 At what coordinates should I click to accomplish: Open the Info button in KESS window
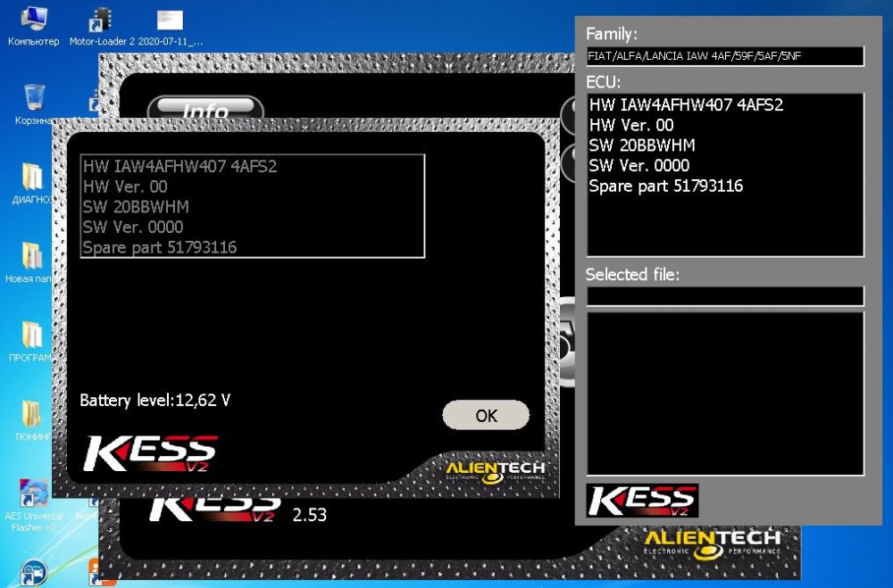(205, 108)
